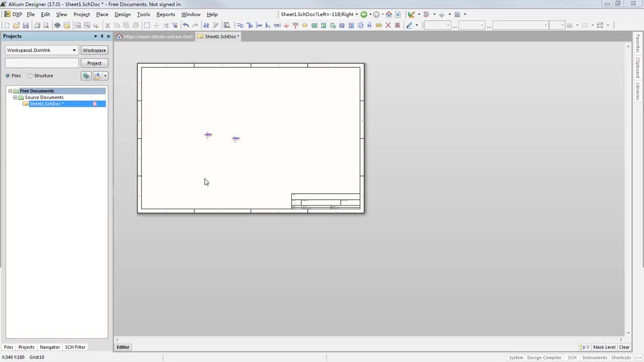Select the right schematic component on sheet

click(x=236, y=139)
